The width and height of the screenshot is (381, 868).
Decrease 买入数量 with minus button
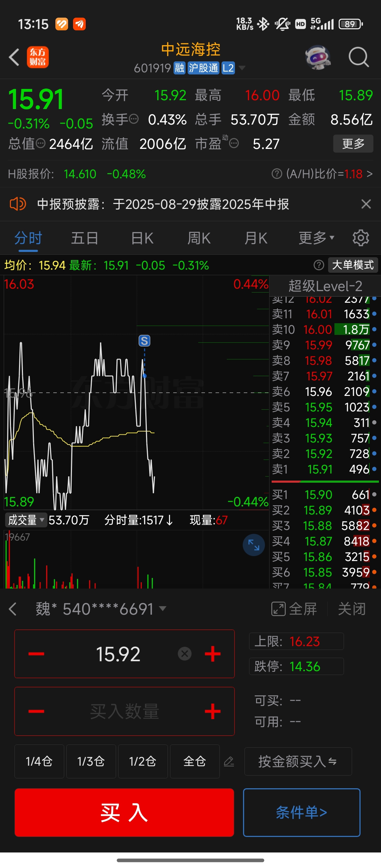[x=36, y=711]
